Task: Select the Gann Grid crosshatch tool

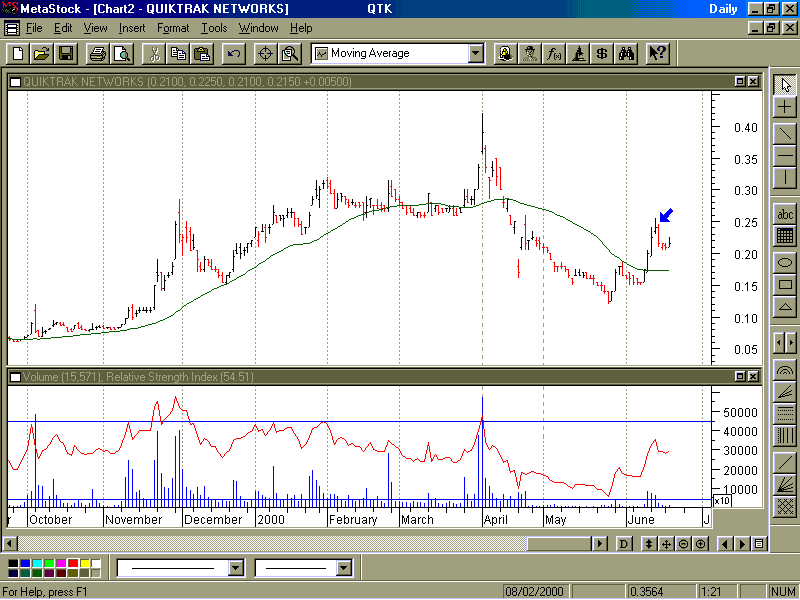Action: [785, 507]
